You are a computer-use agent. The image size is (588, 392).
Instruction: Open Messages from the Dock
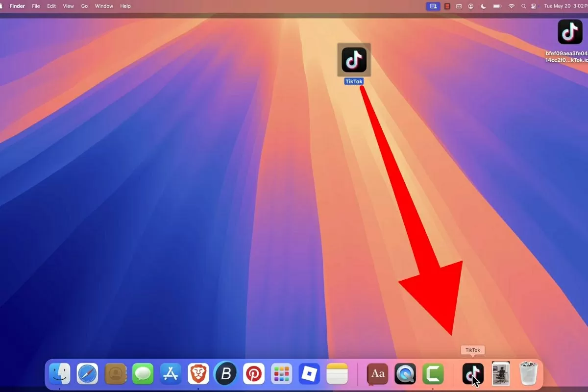coord(143,374)
